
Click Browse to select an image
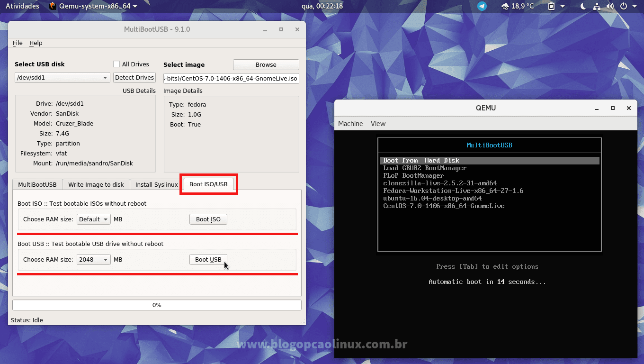tap(266, 64)
